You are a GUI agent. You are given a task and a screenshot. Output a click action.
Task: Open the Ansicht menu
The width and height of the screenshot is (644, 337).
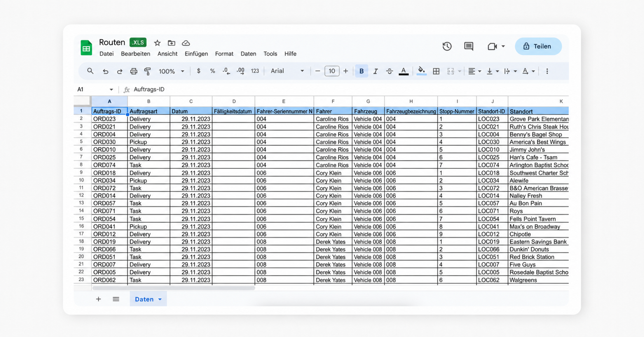coord(167,54)
